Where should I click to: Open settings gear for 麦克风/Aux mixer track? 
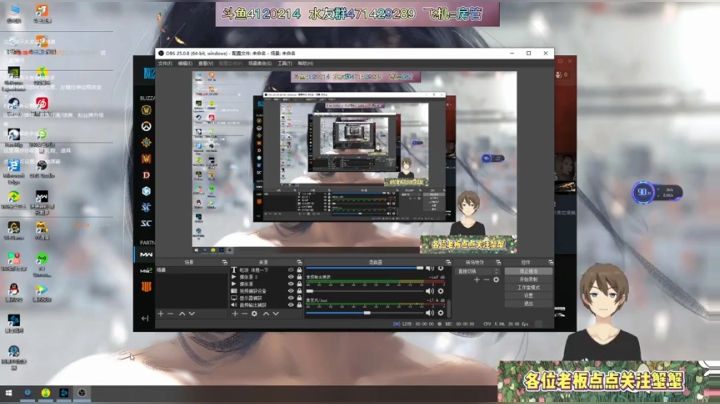pyautogui.click(x=441, y=313)
